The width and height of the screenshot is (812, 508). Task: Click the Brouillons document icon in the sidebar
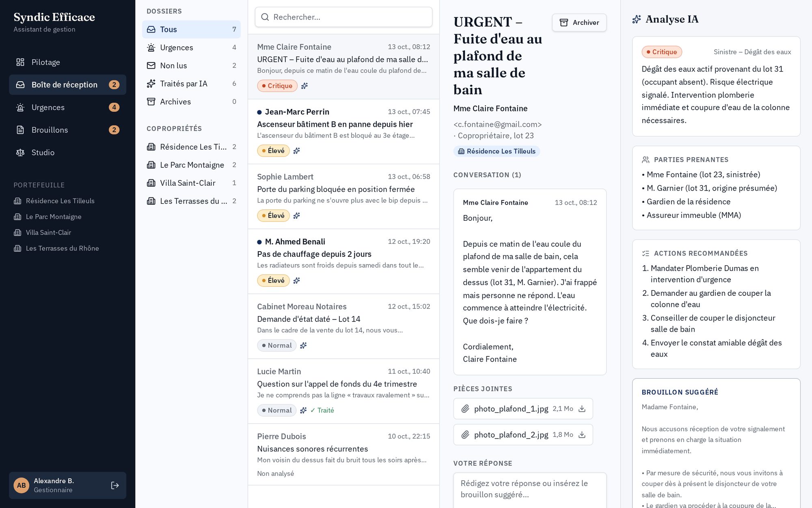(x=20, y=130)
